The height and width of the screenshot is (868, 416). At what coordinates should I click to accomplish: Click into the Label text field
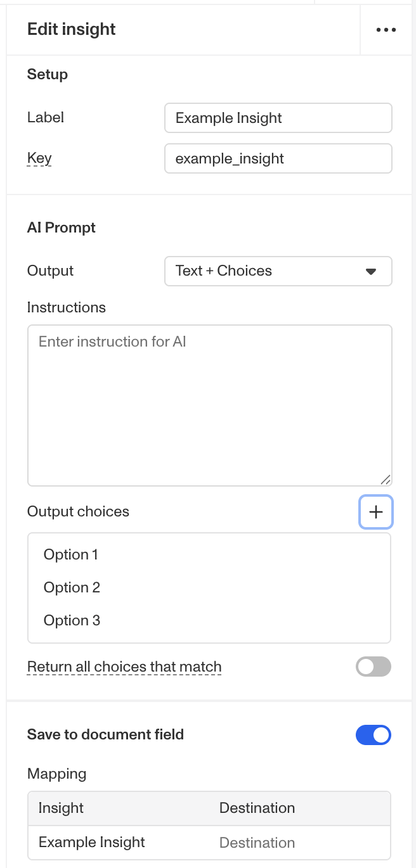[278, 118]
